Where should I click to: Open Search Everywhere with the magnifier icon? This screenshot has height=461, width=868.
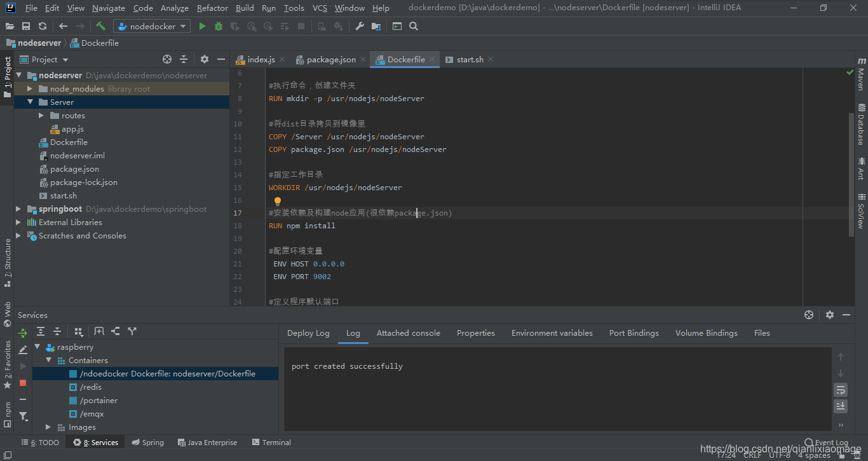414,26
